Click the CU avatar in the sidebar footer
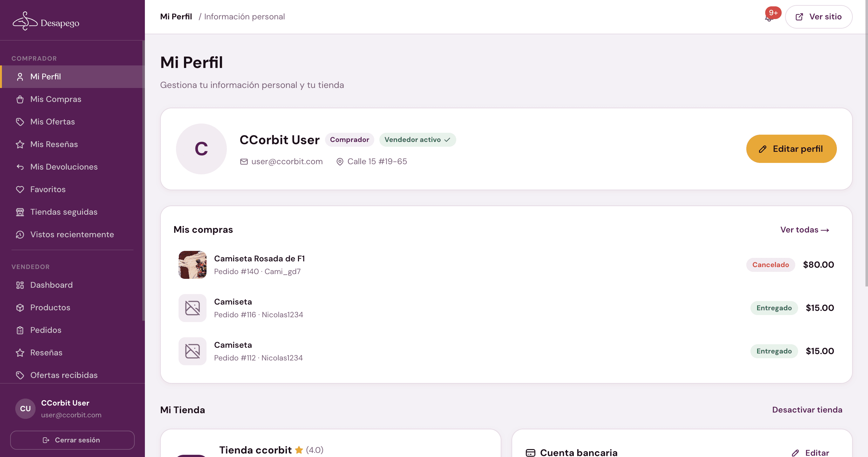The image size is (868, 457). coord(25,409)
